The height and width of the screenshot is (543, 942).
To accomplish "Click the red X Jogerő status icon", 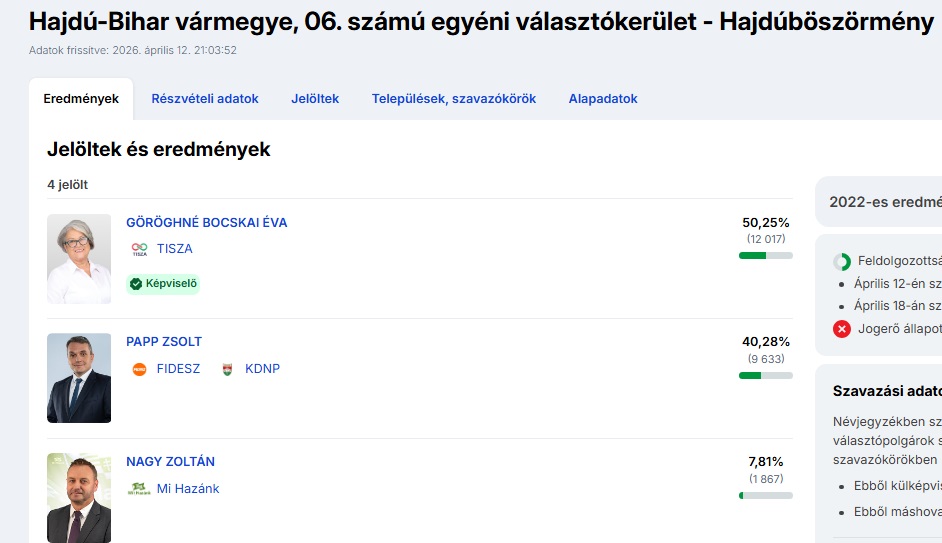I will point(842,328).
